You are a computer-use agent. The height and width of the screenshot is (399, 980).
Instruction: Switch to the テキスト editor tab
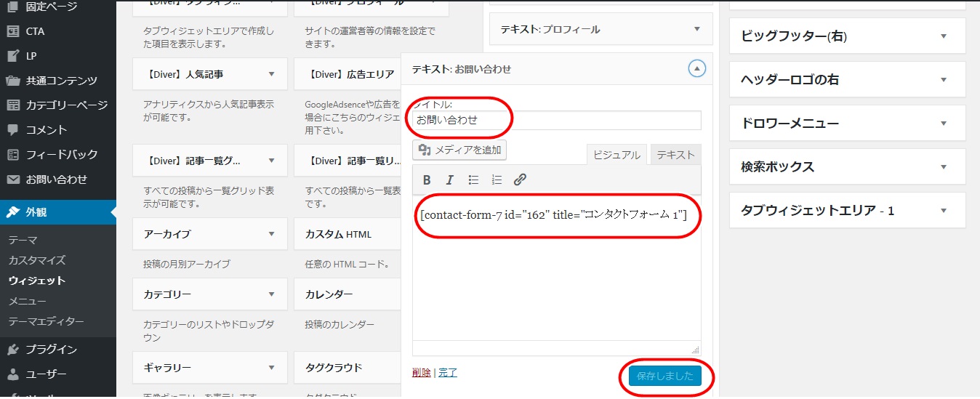coord(675,155)
